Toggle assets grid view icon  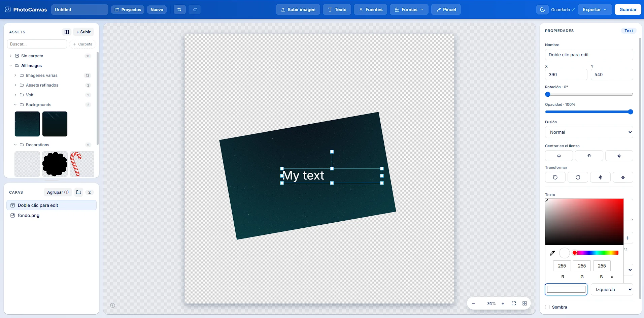click(x=67, y=32)
